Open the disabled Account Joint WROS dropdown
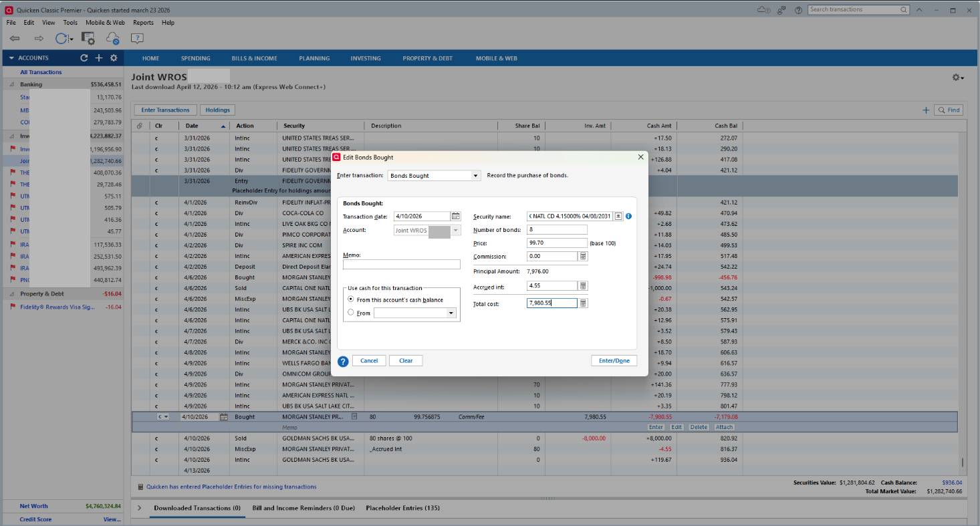Viewport: 980px width, 526px height. 457,230
